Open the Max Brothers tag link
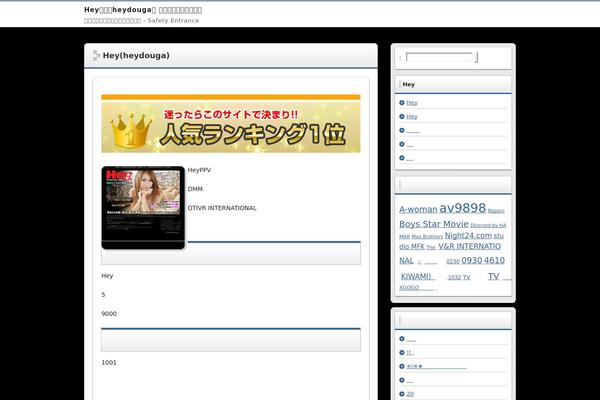The width and height of the screenshot is (600, 400). (427, 237)
